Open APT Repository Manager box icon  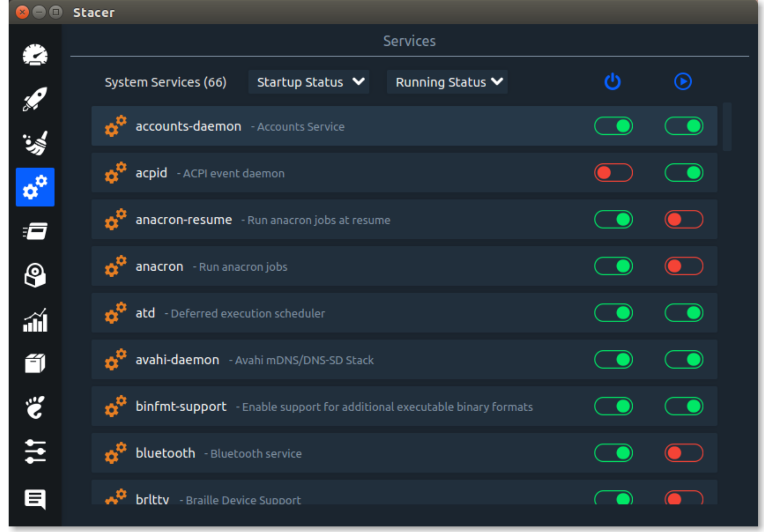click(x=35, y=363)
